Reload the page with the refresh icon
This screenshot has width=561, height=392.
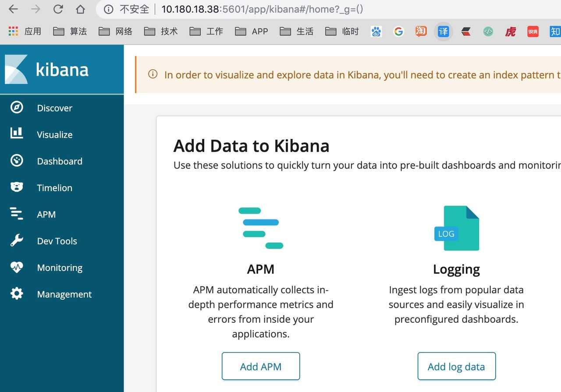(58, 9)
